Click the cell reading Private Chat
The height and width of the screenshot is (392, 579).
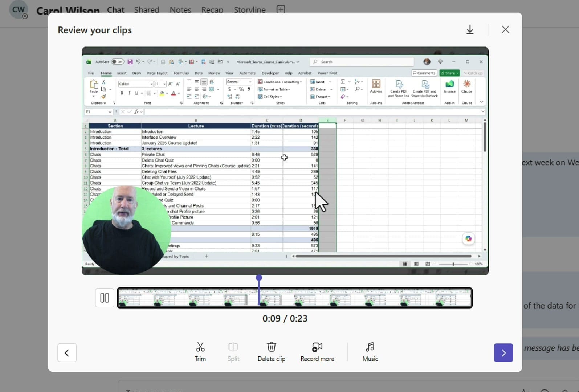(x=196, y=154)
